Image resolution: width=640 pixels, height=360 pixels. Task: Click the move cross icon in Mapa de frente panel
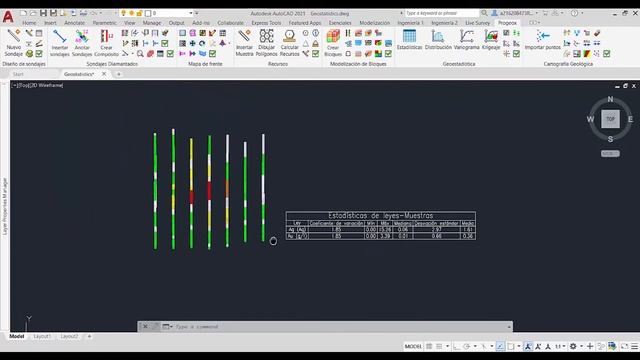[x=192, y=43]
